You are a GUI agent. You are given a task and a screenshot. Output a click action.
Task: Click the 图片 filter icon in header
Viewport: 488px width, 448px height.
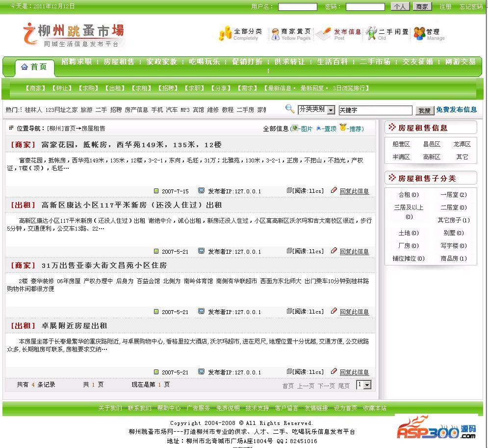tap(295, 128)
